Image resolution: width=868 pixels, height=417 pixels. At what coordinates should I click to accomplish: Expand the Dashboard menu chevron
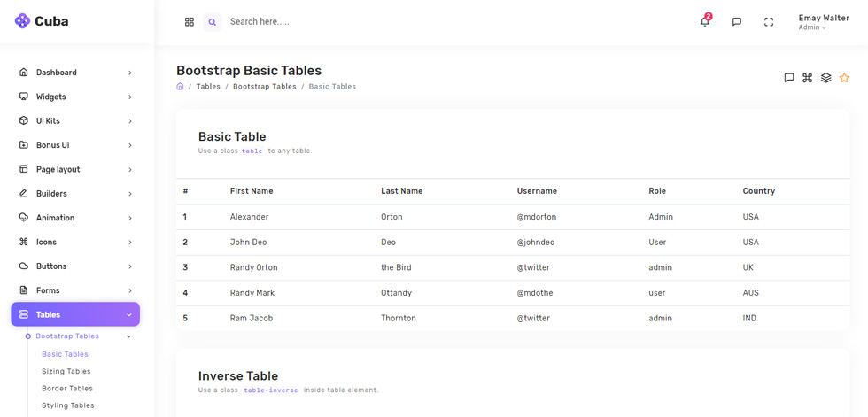coord(130,73)
